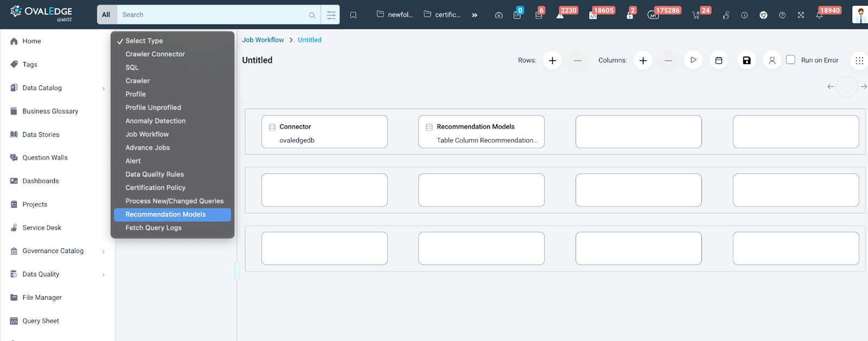Image resolution: width=868 pixels, height=341 pixels.
Task: Select Anomaly Detection from type list
Action: pyautogui.click(x=173, y=121)
